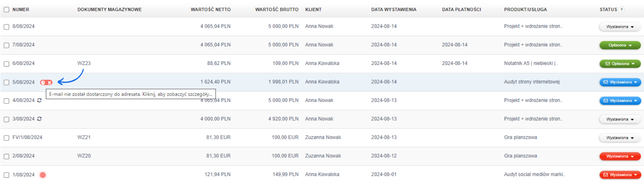Tick the select-all checkbox in the table header
The height and width of the screenshot is (184, 644).
[6, 10]
